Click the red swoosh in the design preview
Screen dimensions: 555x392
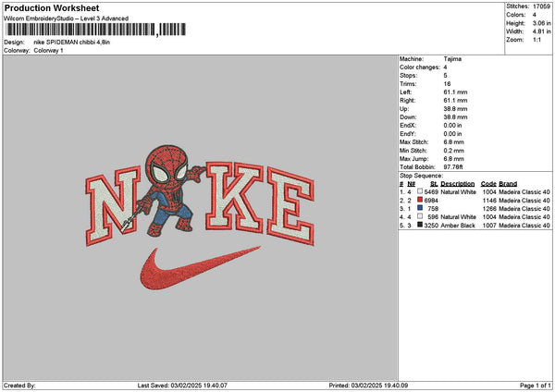click(201, 268)
